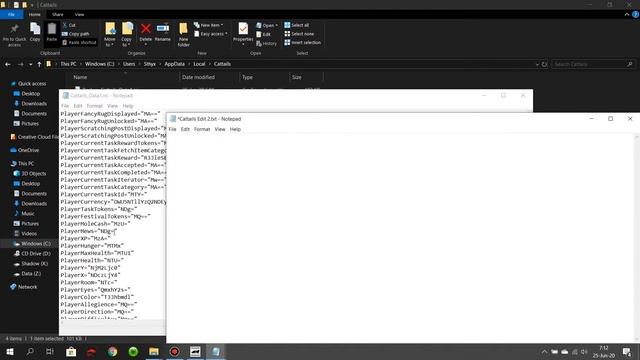Image resolution: width=640 pixels, height=360 pixels.
Task: Switch to the Home ribbon tab
Action: point(35,14)
